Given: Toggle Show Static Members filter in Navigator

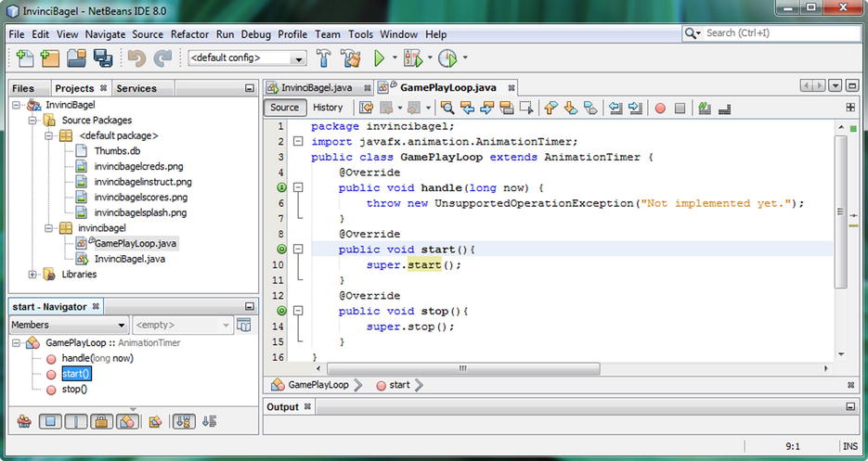Looking at the screenshot, I should point(76,422).
